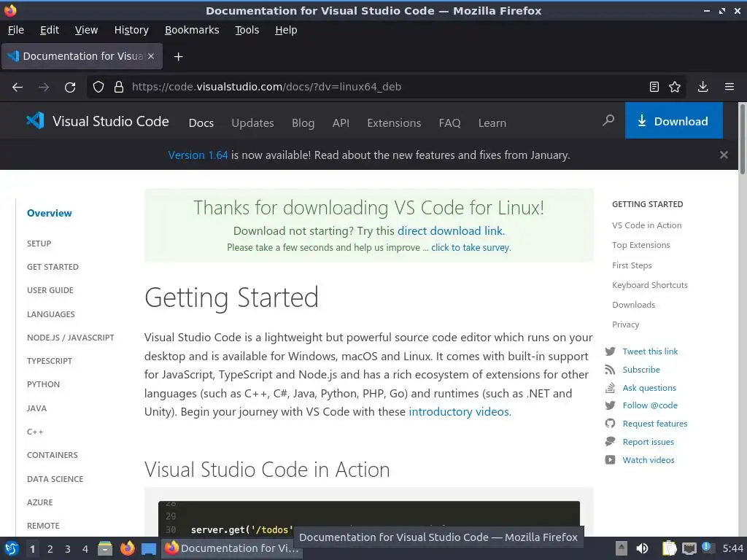This screenshot has width=747, height=560.
Task: Switch to workspace 4
Action: pyautogui.click(x=85, y=549)
